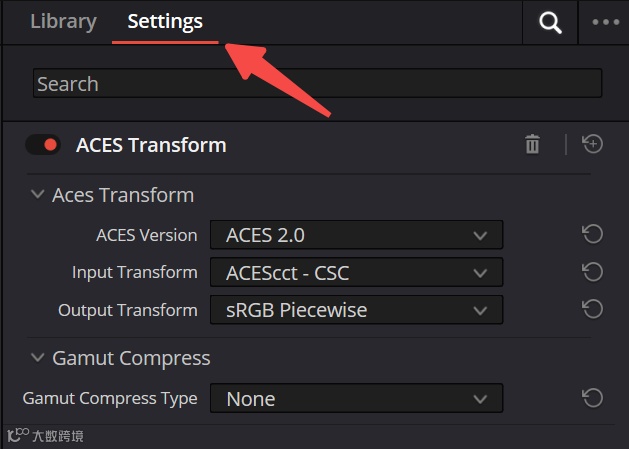
Task: Reset the entire ACES Transform effect
Action: click(592, 145)
